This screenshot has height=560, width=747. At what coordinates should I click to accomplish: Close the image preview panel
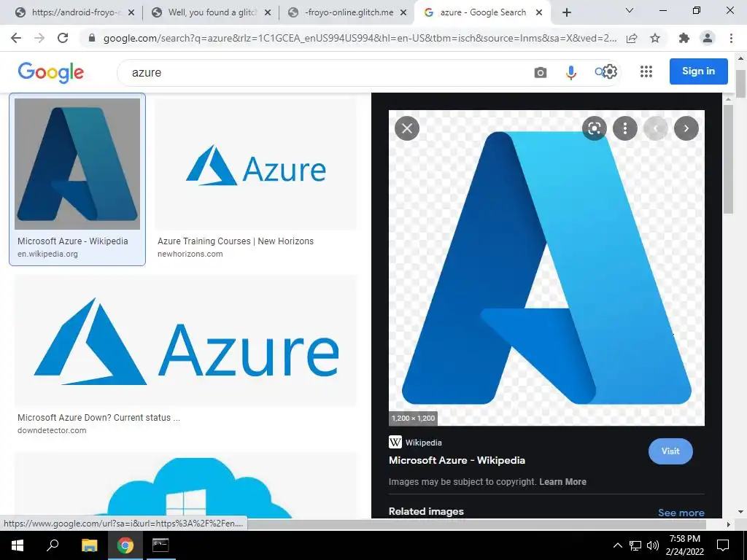pyautogui.click(x=407, y=128)
